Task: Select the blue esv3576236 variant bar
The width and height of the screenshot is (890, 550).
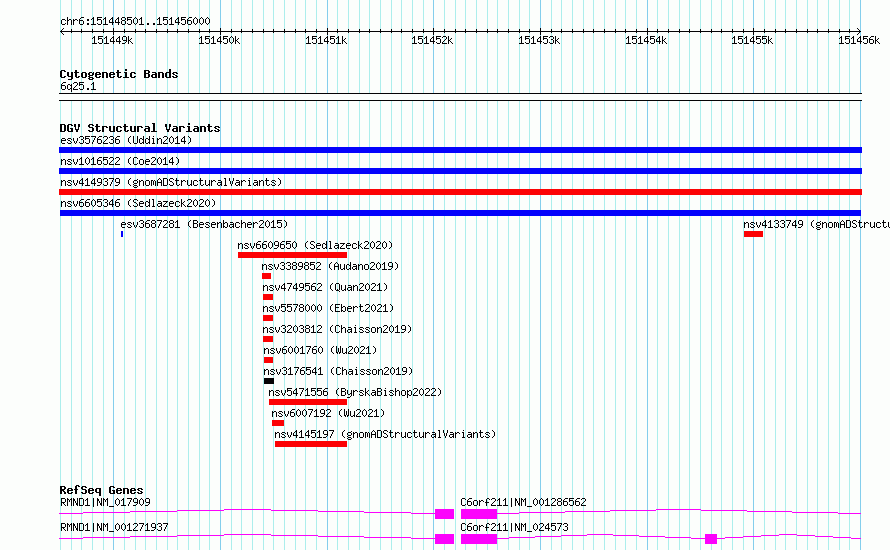Action: (x=460, y=150)
